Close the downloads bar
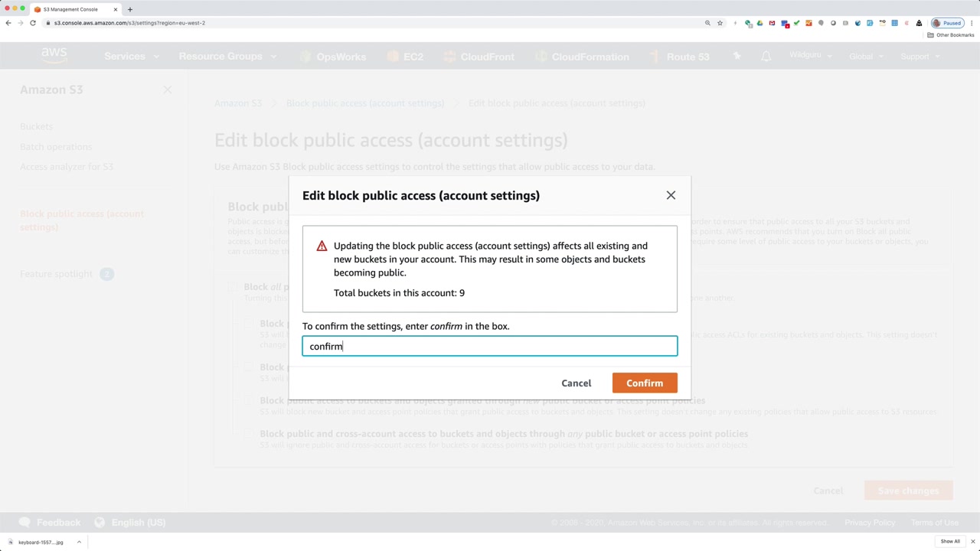The image size is (980, 551). [972, 542]
